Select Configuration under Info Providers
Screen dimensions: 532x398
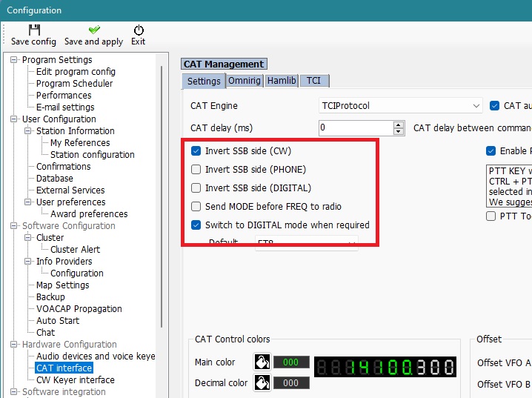(x=76, y=273)
